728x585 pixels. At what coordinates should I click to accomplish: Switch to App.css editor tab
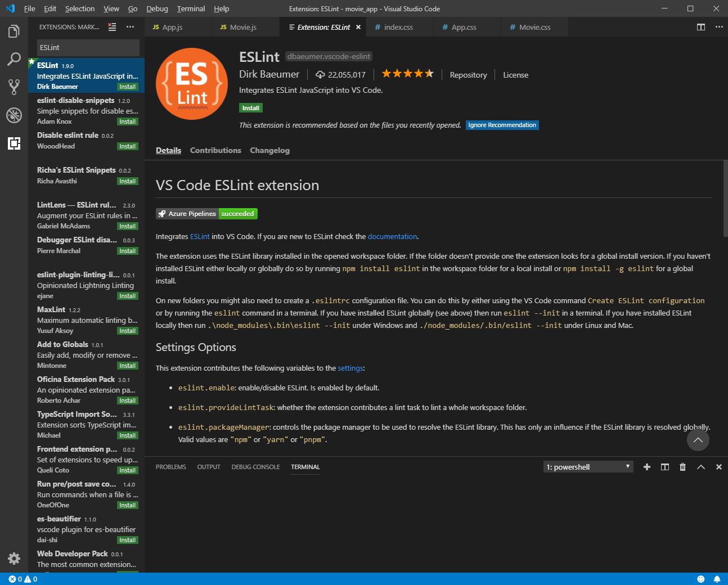[x=467, y=27]
